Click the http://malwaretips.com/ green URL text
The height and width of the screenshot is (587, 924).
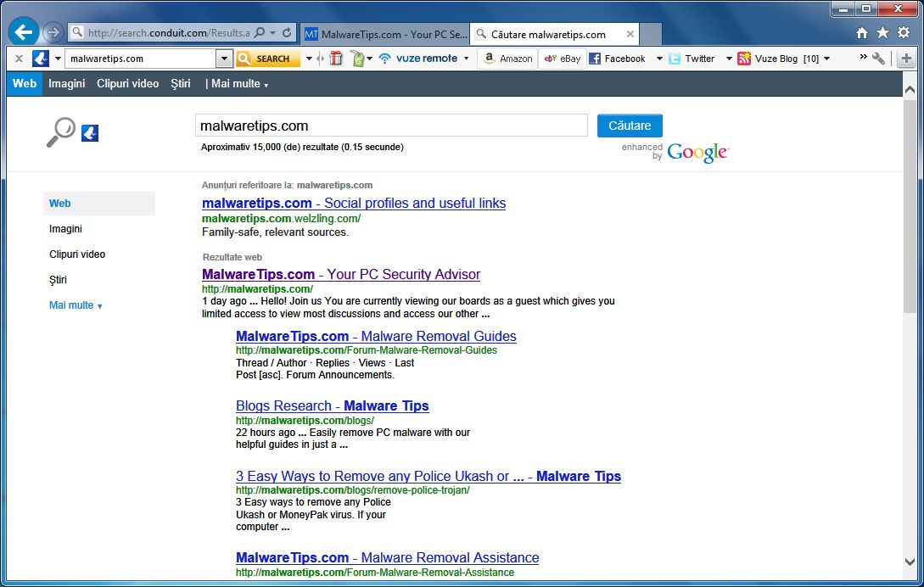coord(257,288)
